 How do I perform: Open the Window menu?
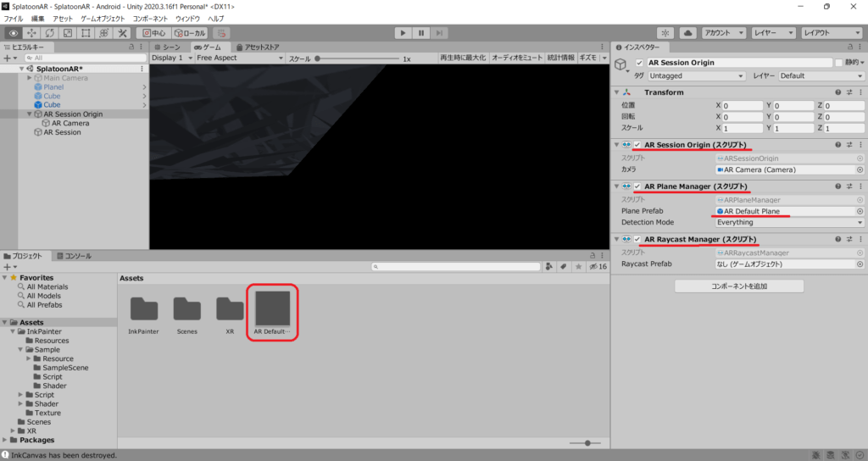pos(187,19)
